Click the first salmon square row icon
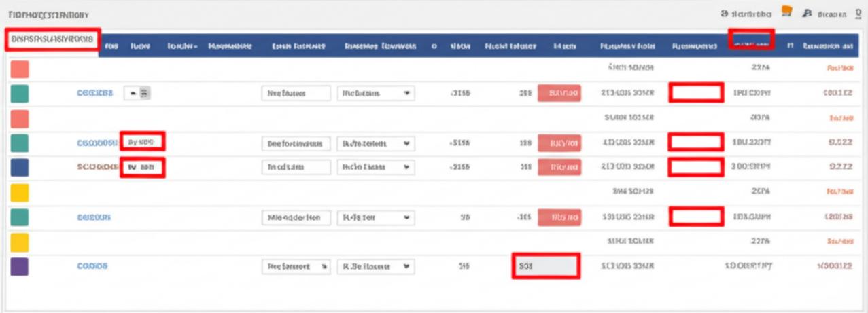868x313 pixels. pos(20,69)
